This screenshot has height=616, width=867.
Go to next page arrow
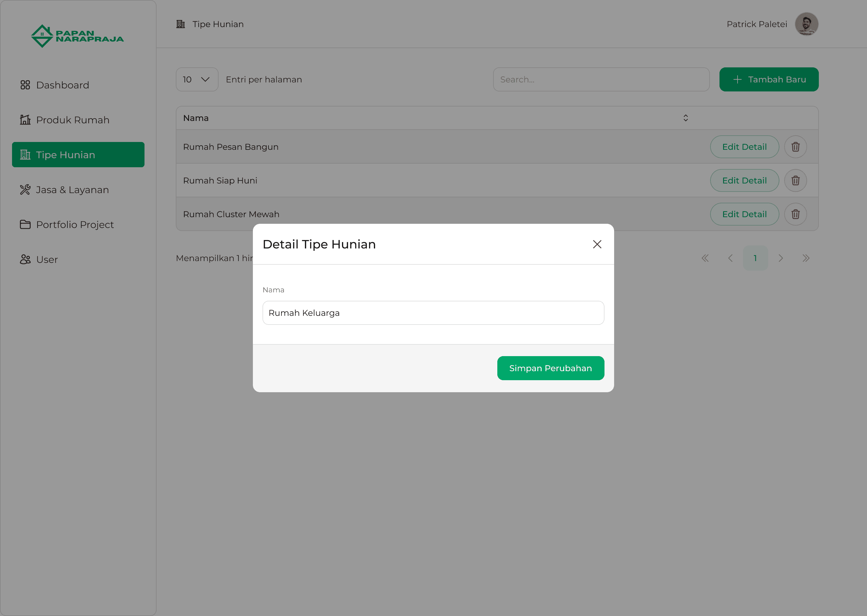coord(781,258)
